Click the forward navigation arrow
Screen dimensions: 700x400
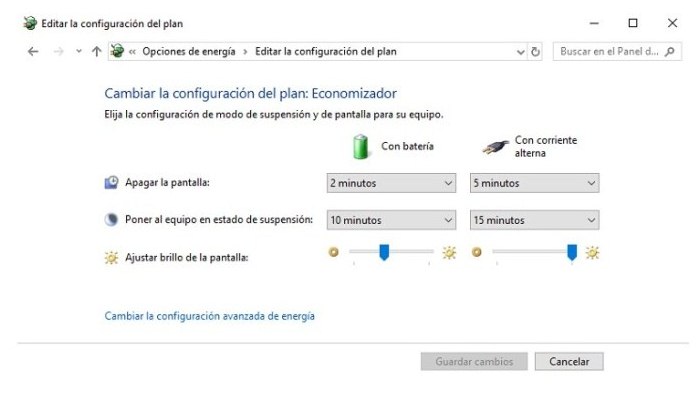pyautogui.click(x=58, y=52)
